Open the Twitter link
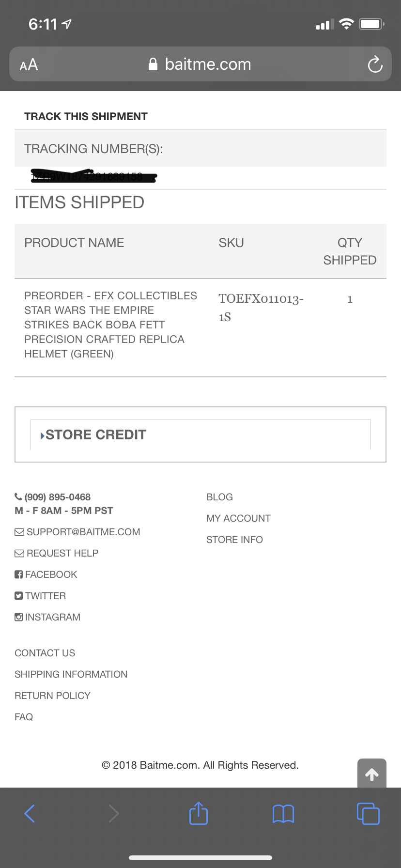 point(40,596)
